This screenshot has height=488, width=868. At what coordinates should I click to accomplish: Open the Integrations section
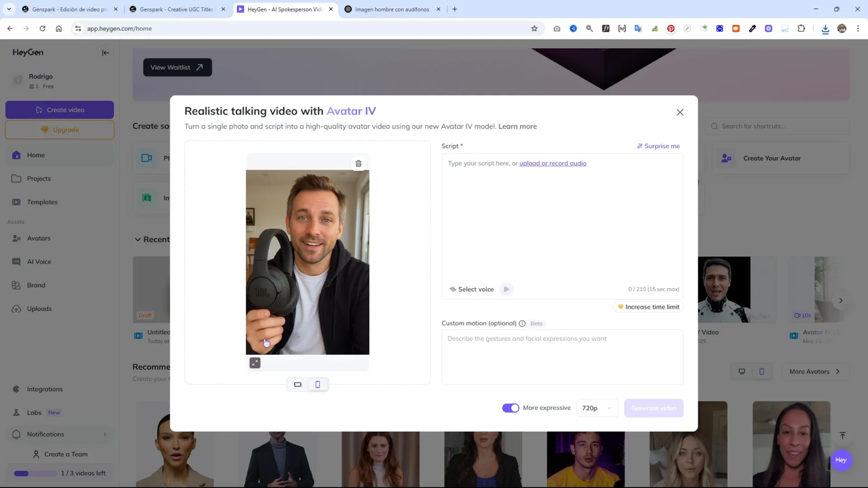click(x=45, y=389)
